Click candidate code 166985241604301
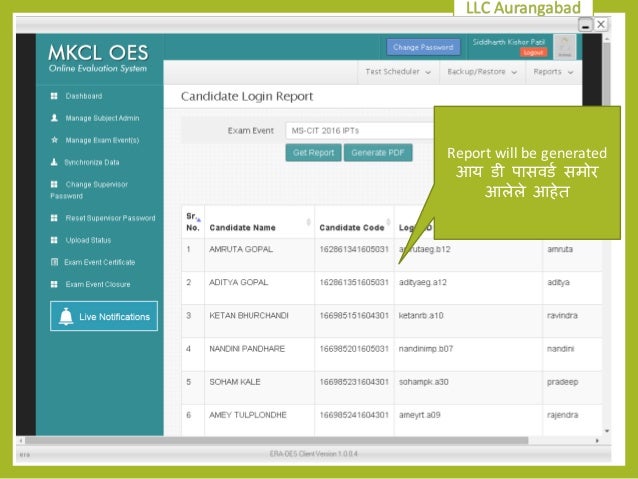Viewport: 638px width, 479px height. click(354, 415)
